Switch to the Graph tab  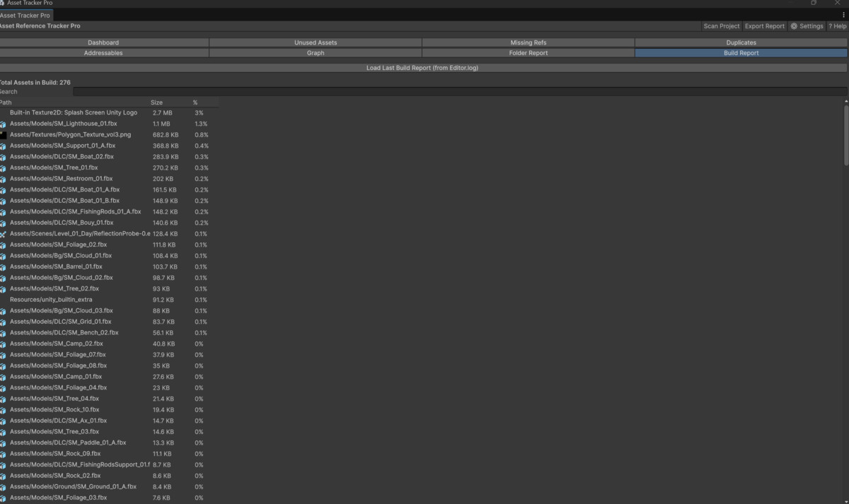click(x=315, y=52)
